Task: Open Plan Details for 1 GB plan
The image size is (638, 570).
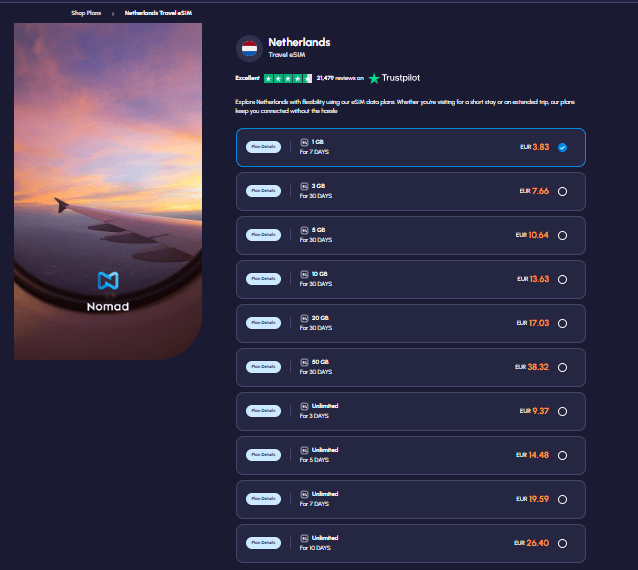Action: click(263, 146)
